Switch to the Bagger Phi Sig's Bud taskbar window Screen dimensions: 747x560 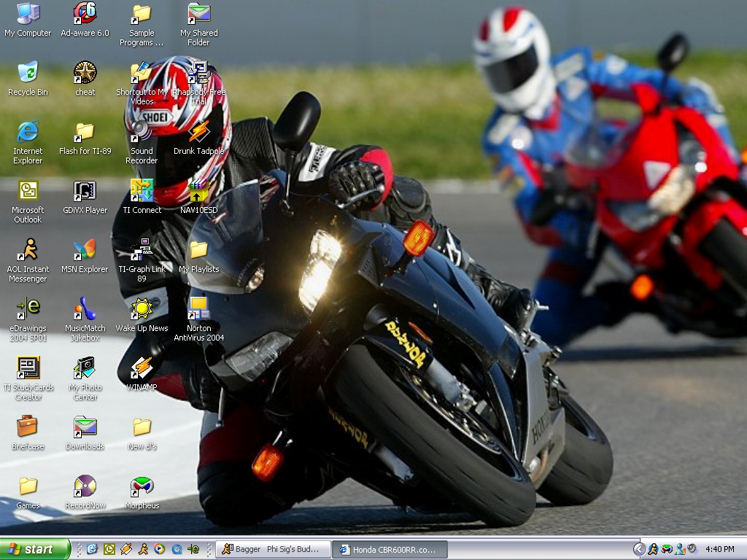[x=273, y=549]
